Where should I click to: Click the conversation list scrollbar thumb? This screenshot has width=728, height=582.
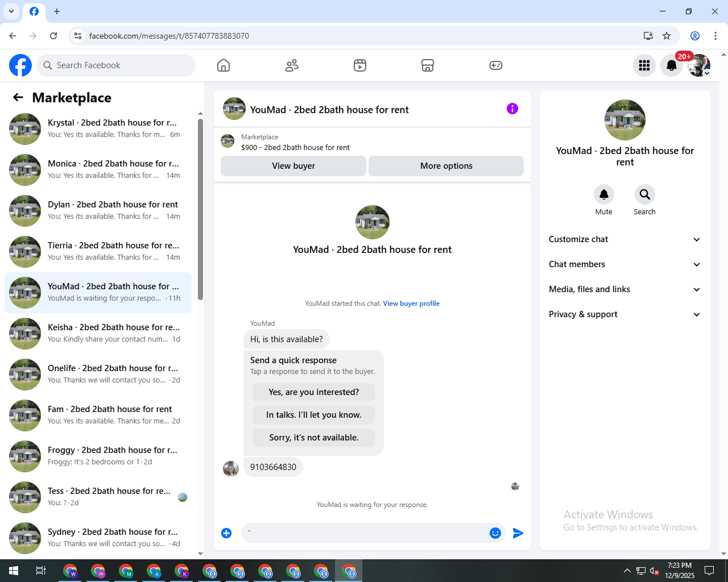click(x=200, y=209)
